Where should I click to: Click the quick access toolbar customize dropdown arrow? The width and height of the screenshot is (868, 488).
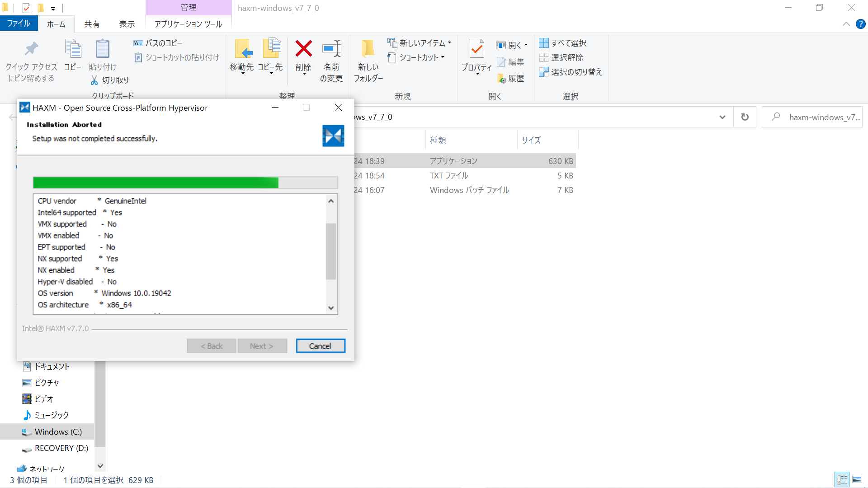(x=53, y=8)
